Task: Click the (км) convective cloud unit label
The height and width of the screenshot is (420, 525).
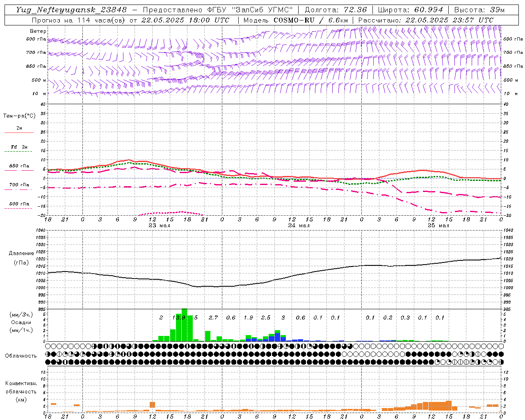Action: click(x=21, y=399)
